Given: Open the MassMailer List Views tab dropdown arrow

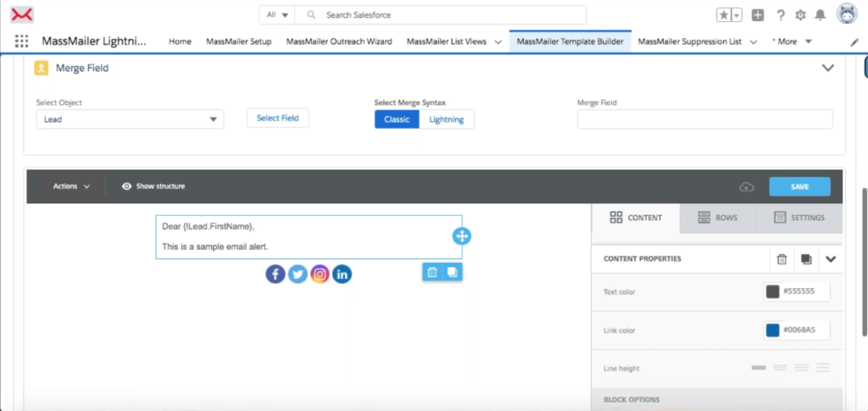Looking at the screenshot, I should [x=498, y=42].
